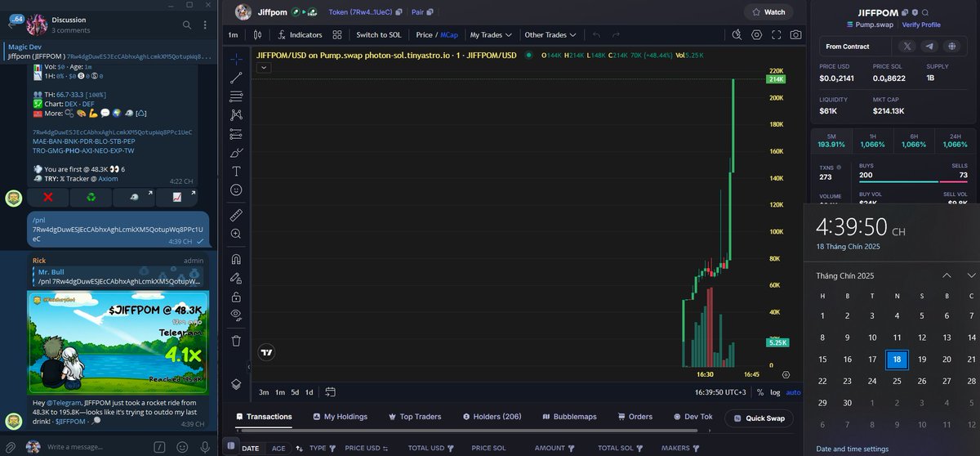This screenshot has height=456, width=980.
Task: Open the Verify Profile link
Action: pos(921,25)
